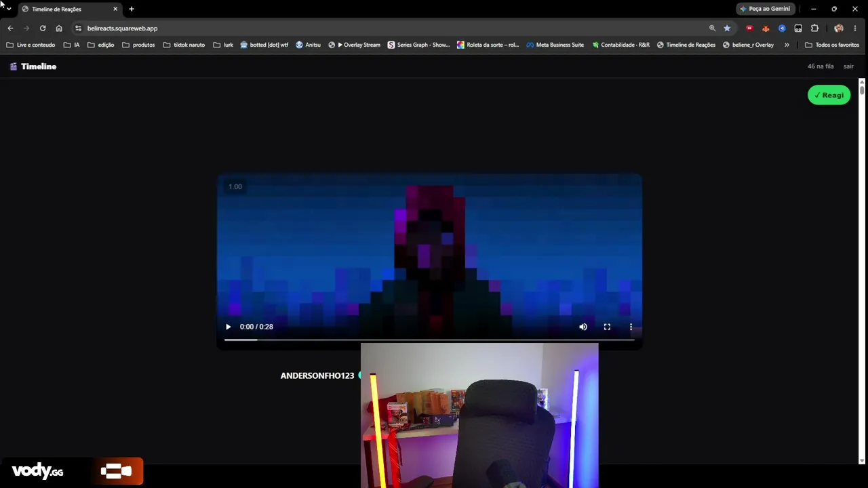
Task: Open the IA bookmark folder
Action: click(71, 45)
